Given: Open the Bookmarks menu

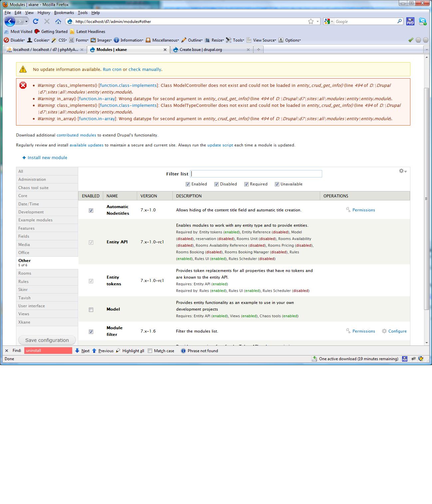Looking at the screenshot, I should coord(64,13).
